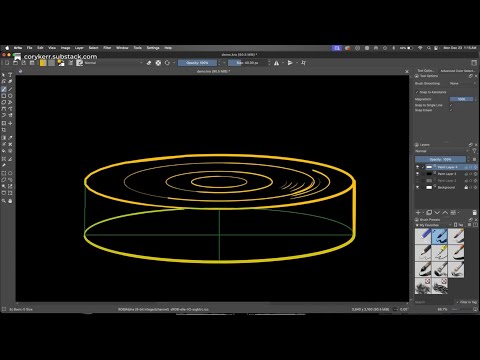Select the Polygon tool
Screen dimensions: 480x360
click(x=4, y=102)
